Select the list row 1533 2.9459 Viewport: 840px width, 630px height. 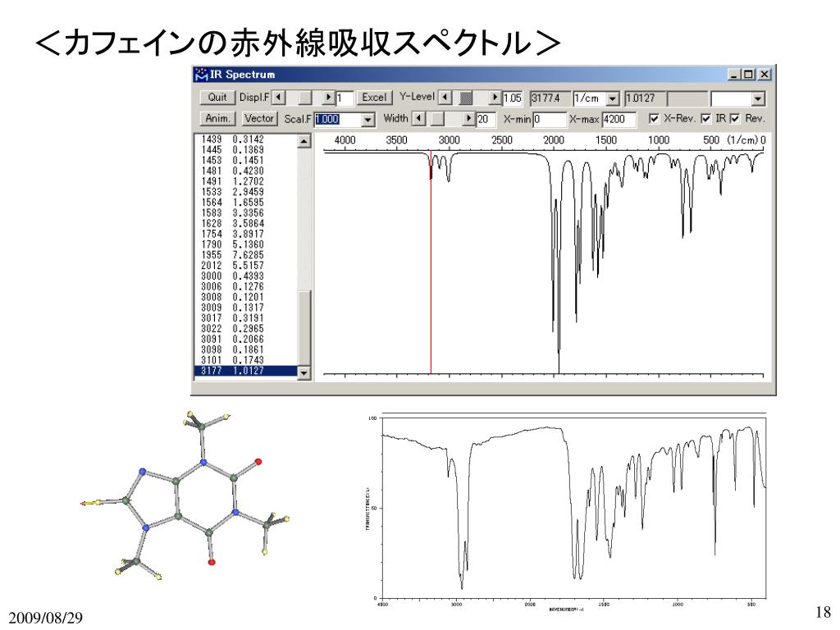click(x=246, y=192)
